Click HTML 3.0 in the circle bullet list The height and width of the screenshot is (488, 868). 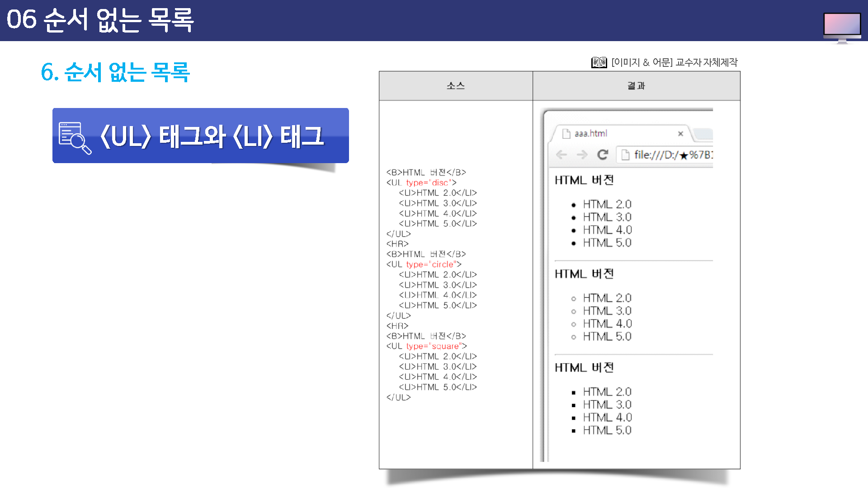[x=607, y=311]
